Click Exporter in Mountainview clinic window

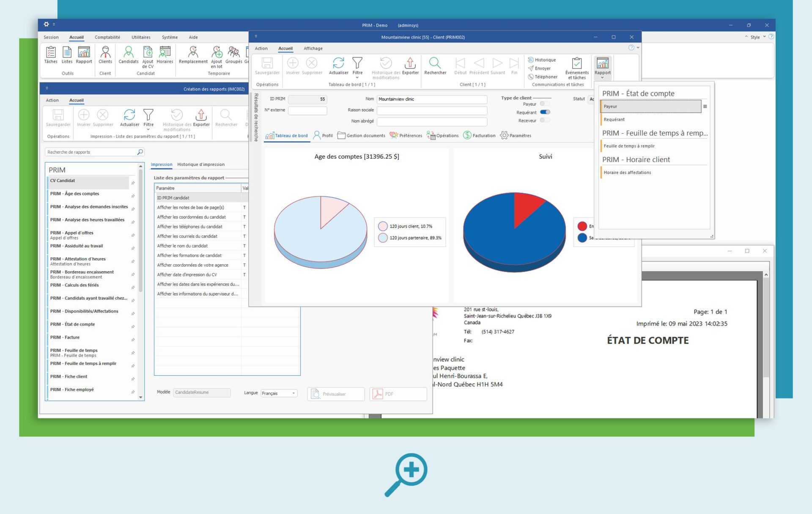(x=410, y=66)
